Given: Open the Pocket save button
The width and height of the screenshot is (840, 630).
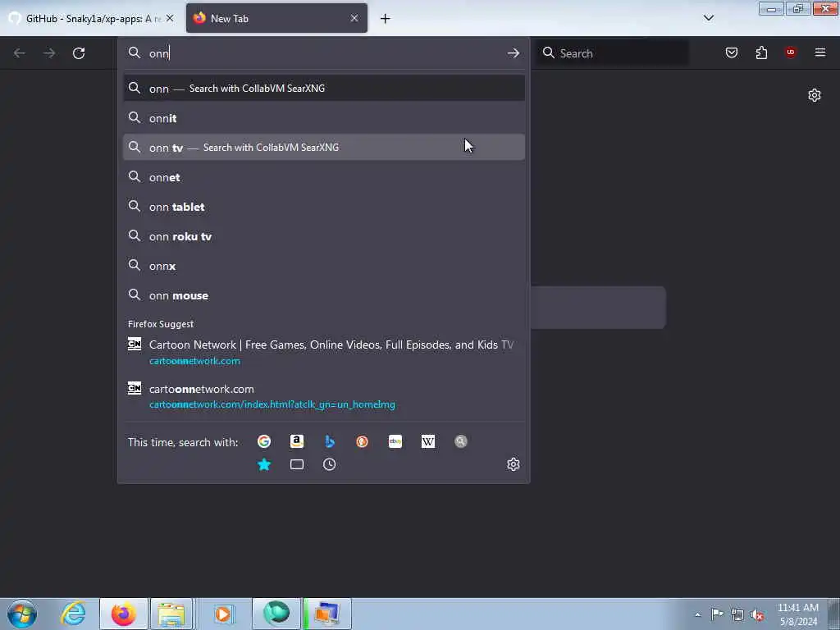Looking at the screenshot, I should pyautogui.click(x=731, y=52).
